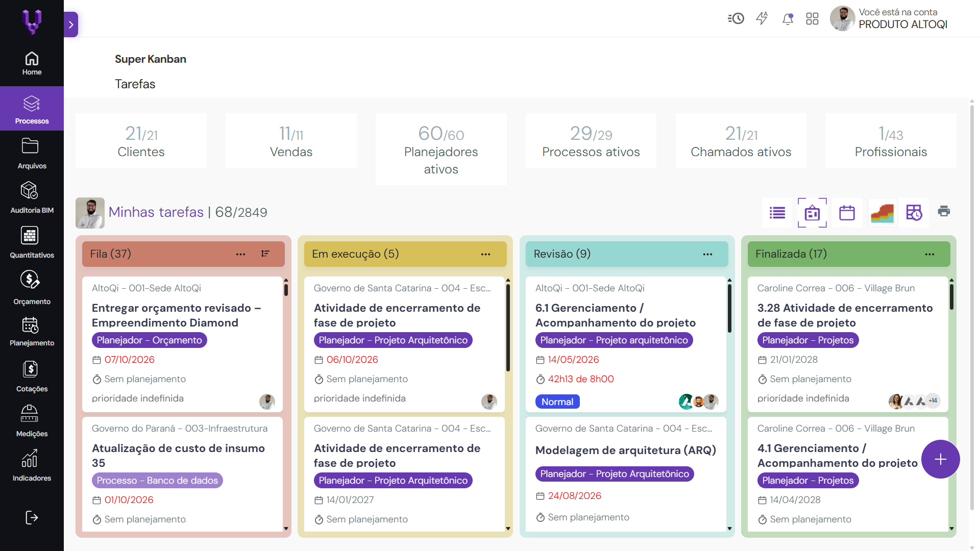Click assignee avatar on Entregar orçamento card
The width and height of the screenshot is (980, 551).
point(267,402)
